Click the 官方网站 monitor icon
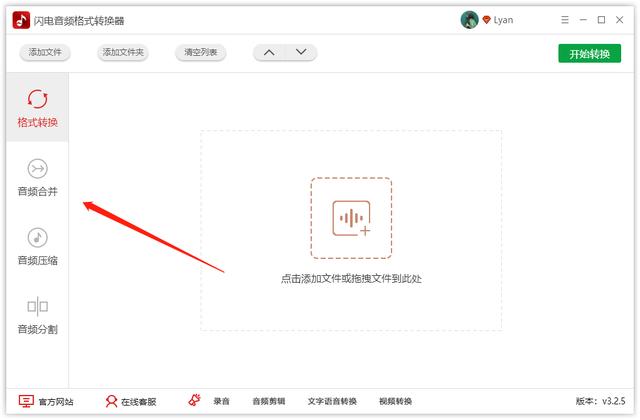 [x=26, y=401]
